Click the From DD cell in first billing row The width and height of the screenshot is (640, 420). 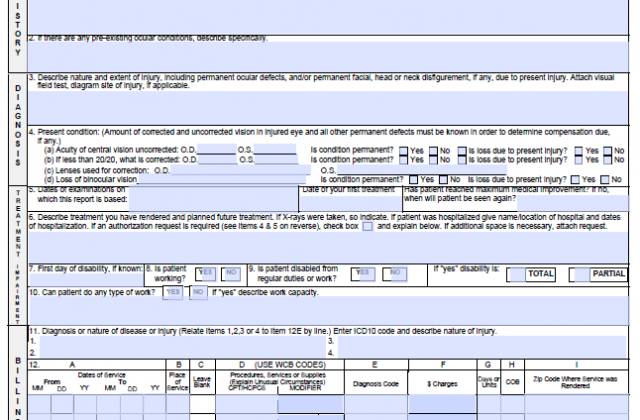click(x=62, y=404)
